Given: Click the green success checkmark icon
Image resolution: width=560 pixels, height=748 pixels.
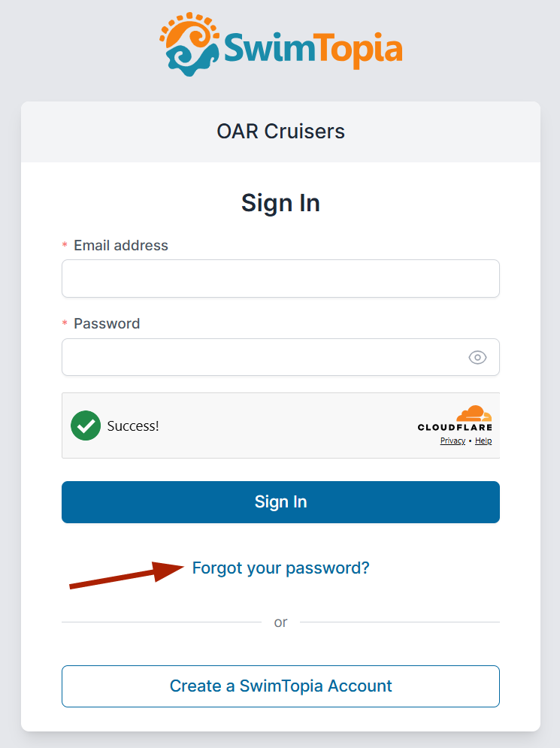Looking at the screenshot, I should pos(85,425).
